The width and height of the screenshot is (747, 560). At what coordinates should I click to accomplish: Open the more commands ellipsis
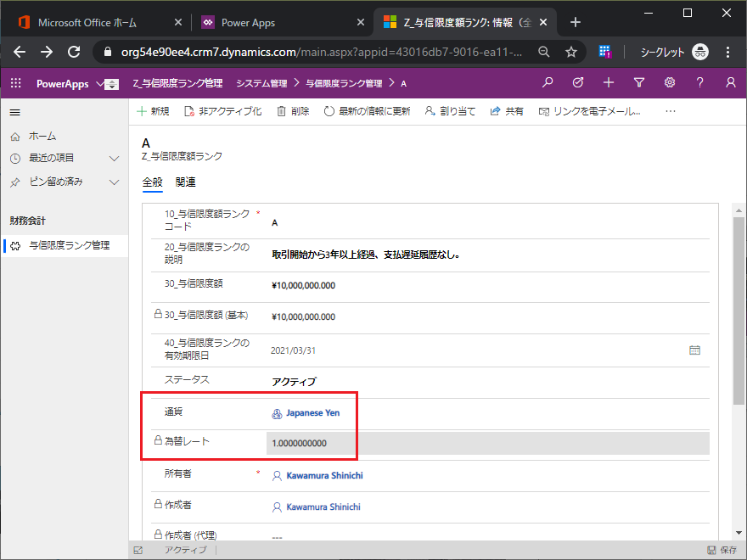(x=671, y=111)
